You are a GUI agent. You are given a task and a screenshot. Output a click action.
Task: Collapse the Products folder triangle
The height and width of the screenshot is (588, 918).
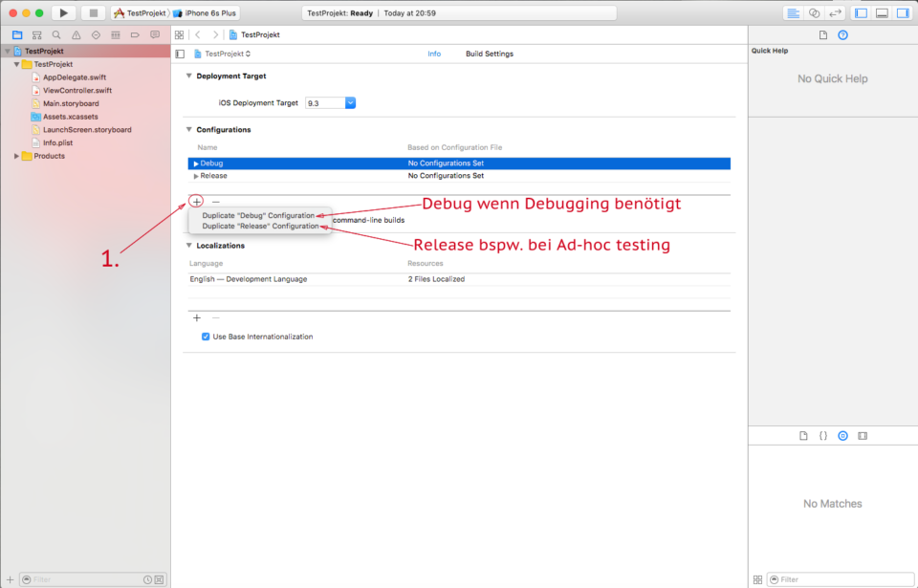pos(16,156)
